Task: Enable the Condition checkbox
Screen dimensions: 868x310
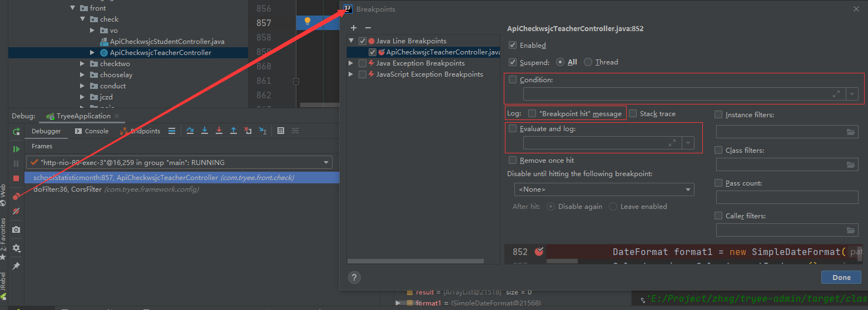Action: (x=513, y=80)
